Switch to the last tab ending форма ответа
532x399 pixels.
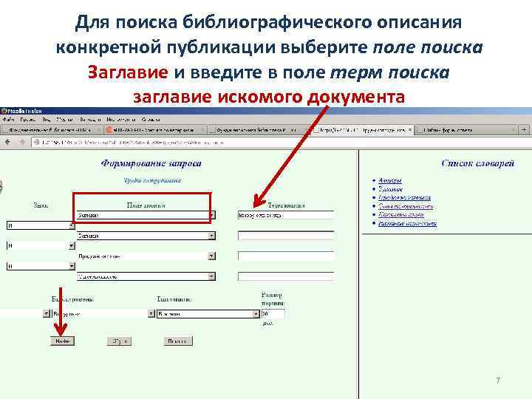click(465, 129)
